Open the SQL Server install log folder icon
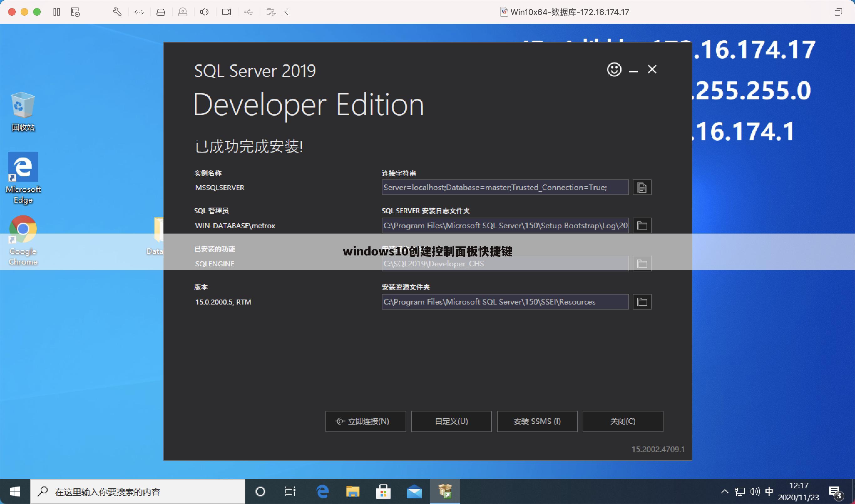Viewport: 855px width, 504px height. point(642,225)
